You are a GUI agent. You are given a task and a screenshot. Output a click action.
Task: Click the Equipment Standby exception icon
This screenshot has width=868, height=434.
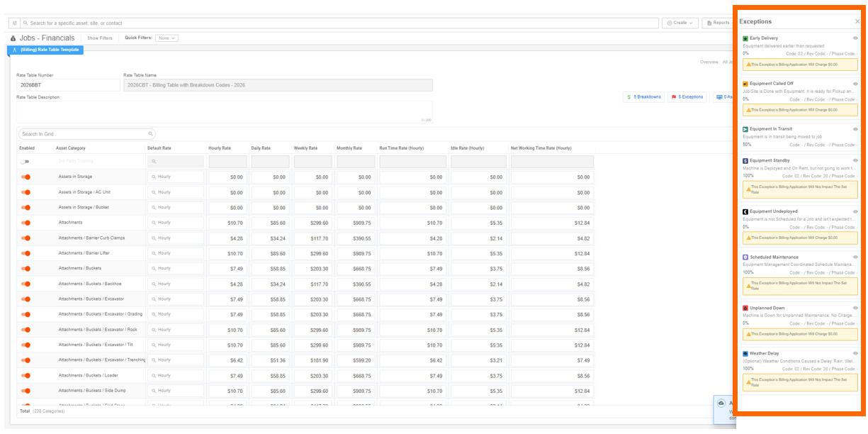click(x=745, y=161)
